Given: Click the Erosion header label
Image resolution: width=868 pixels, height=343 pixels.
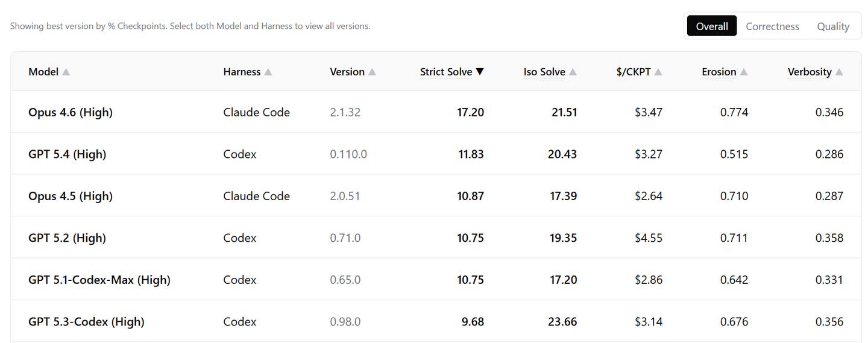Looking at the screenshot, I should coord(719,72).
